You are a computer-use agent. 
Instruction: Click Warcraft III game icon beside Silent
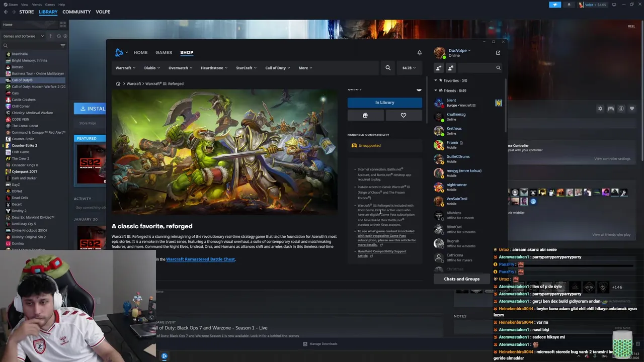pos(498,103)
